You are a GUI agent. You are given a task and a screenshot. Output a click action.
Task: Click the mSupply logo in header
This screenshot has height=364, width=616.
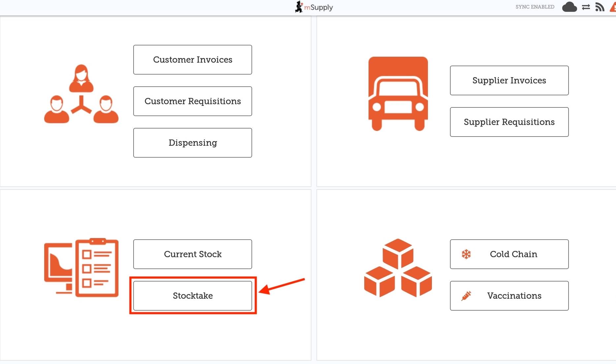click(x=314, y=7)
